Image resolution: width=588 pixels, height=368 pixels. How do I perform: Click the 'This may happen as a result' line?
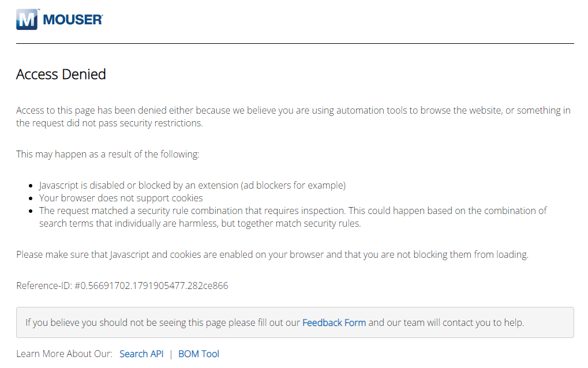point(108,154)
